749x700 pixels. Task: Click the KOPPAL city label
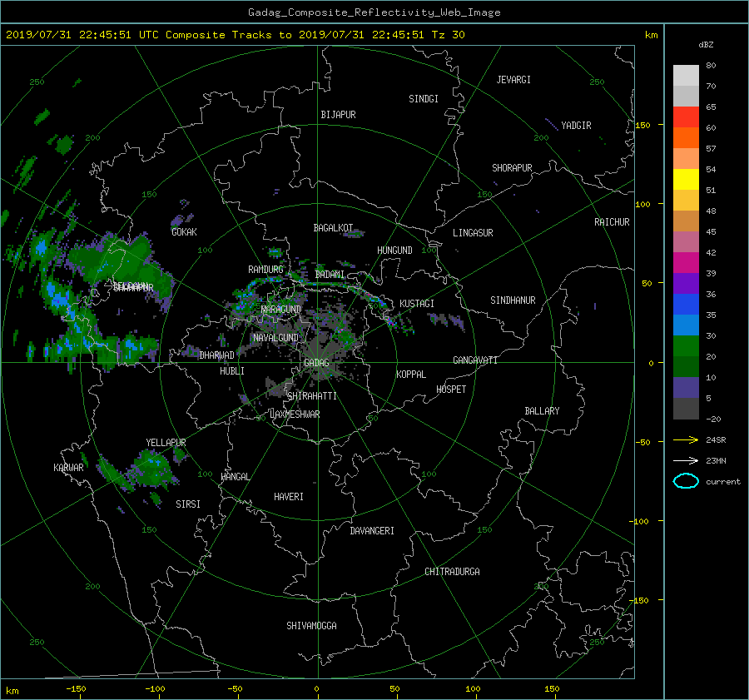coord(411,375)
